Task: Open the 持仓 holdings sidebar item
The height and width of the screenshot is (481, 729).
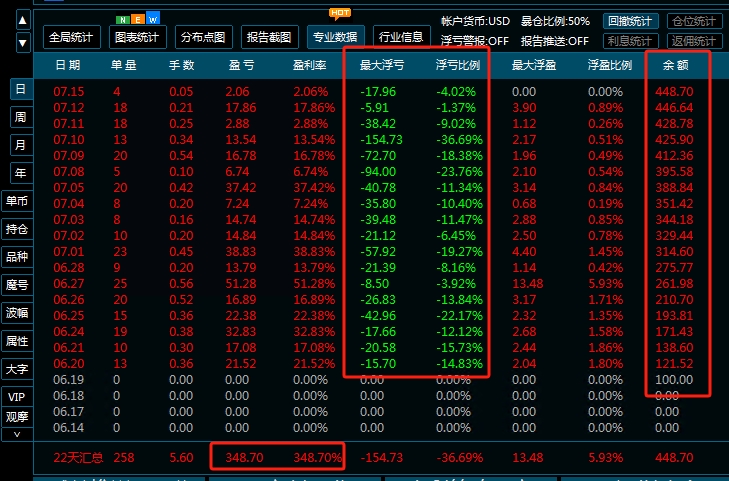Action: pos(17,229)
